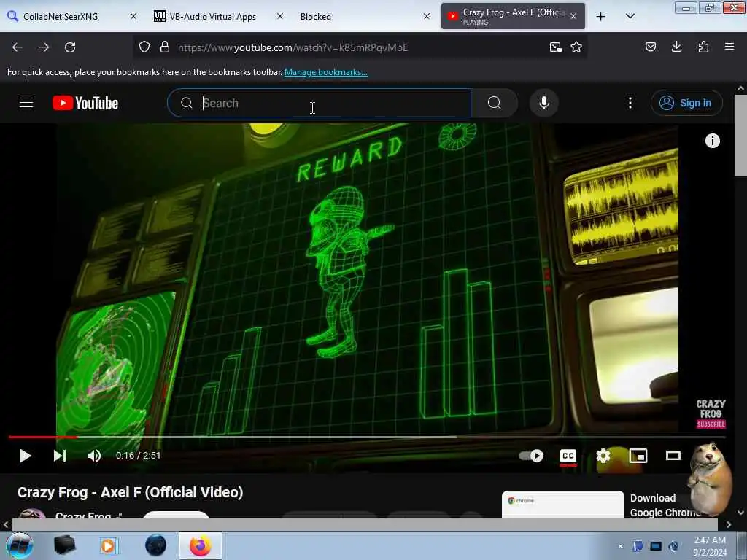View site security via the padlock icon
Viewport: 747px width, 560px height.
click(165, 47)
